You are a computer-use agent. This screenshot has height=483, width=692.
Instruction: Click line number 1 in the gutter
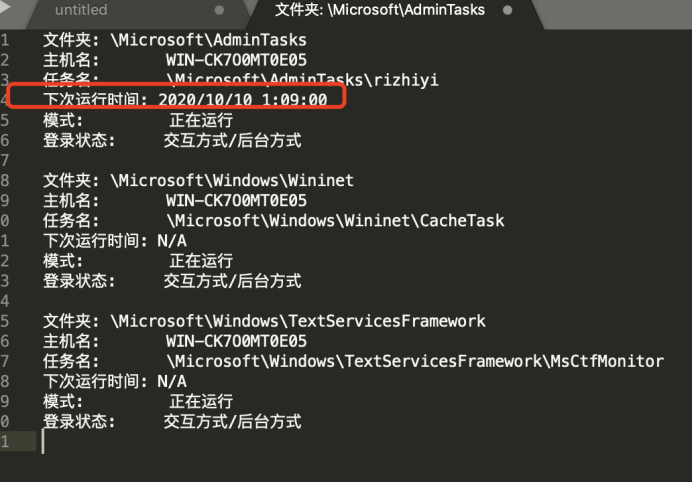[5, 40]
